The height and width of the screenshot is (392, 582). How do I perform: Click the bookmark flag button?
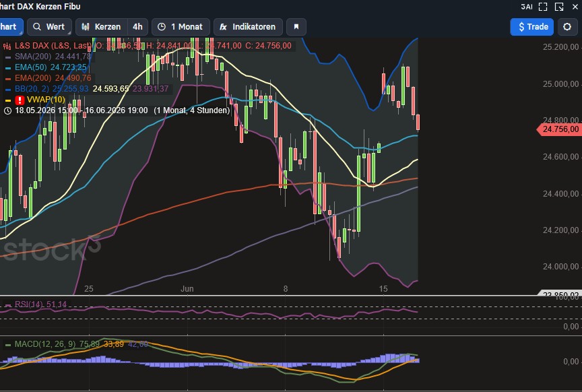296,27
